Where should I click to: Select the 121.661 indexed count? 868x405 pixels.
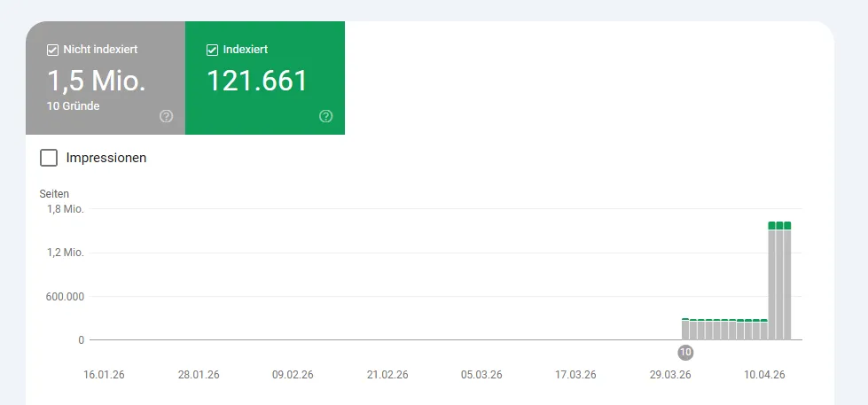(257, 81)
